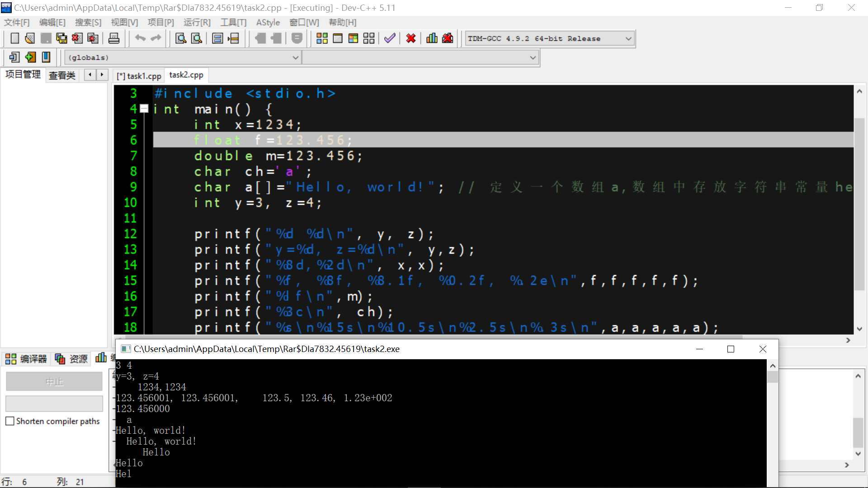This screenshot has height=488, width=868.
Task: Enable Shorten compiler paths checkbox
Action: [x=10, y=421]
